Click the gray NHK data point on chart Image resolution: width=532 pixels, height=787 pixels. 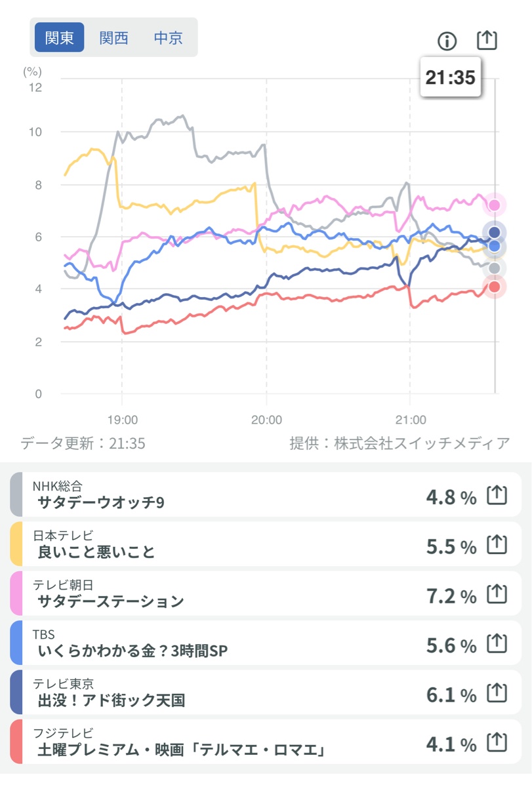coord(495,268)
